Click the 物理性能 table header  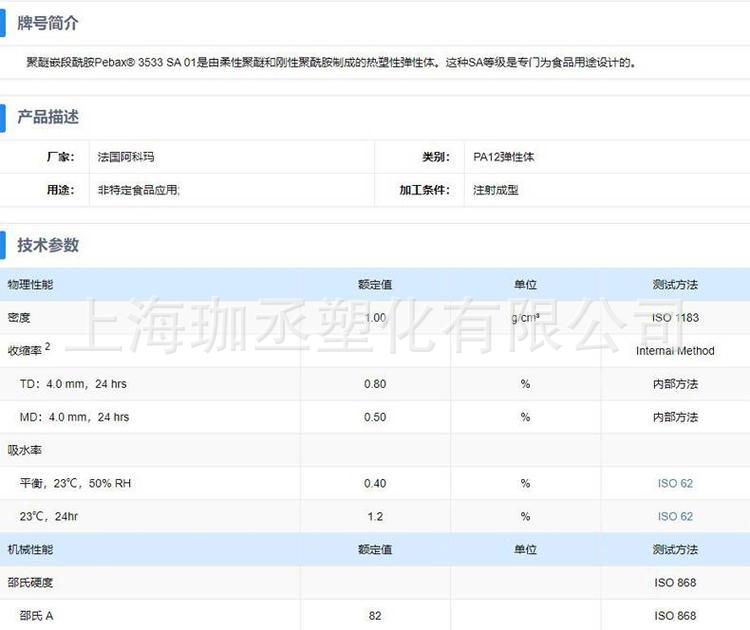[x=30, y=285]
